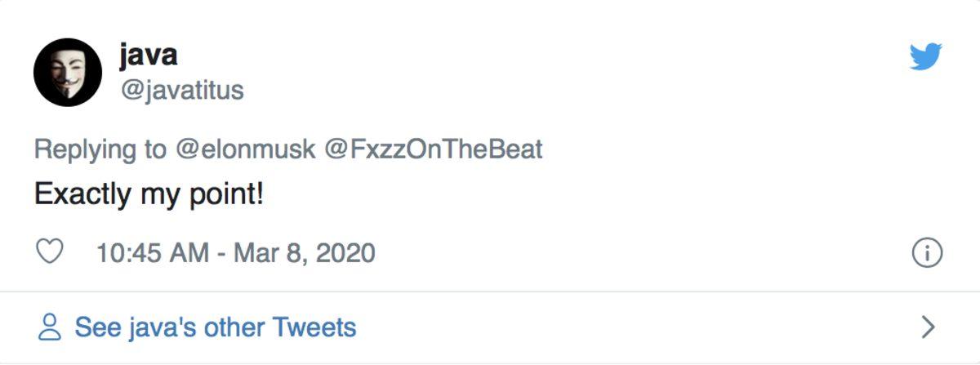Open the @javatitus handle
This screenshot has width=980, height=365.
[x=181, y=89]
